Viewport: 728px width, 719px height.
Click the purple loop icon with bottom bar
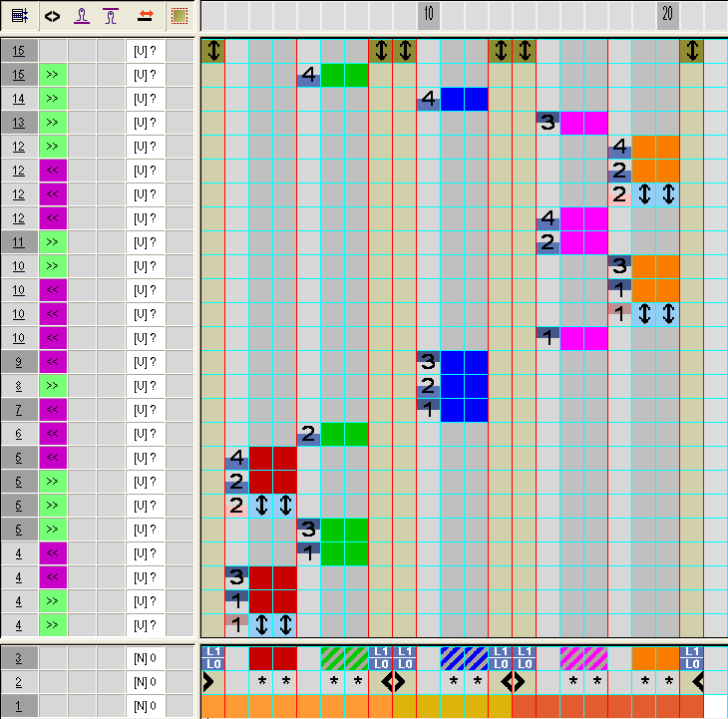click(83, 16)
